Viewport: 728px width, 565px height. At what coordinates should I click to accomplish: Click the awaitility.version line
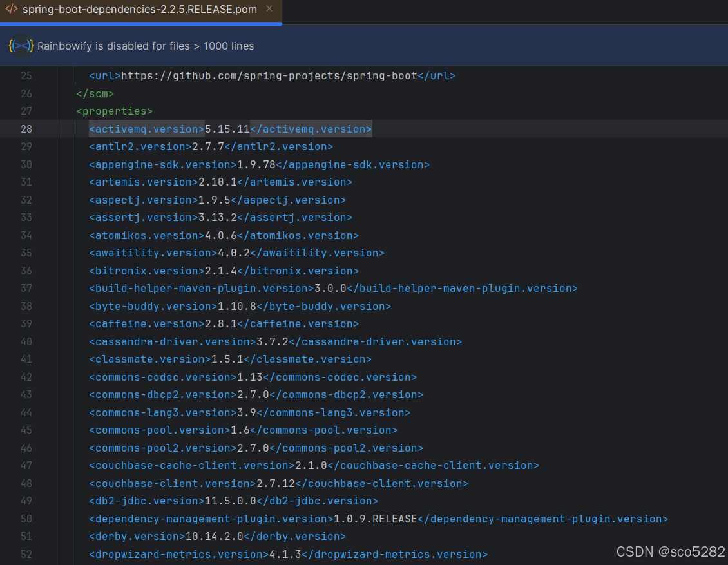point(237,253)
